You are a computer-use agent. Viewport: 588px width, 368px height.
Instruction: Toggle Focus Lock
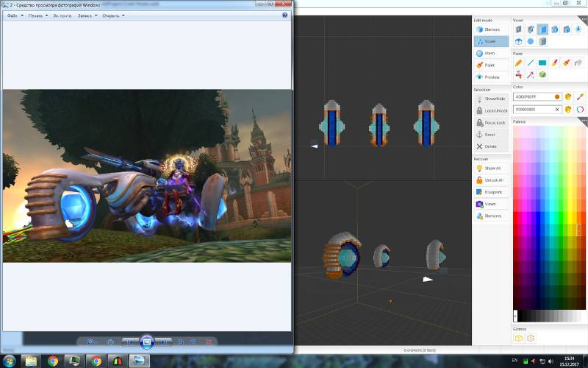492,123
